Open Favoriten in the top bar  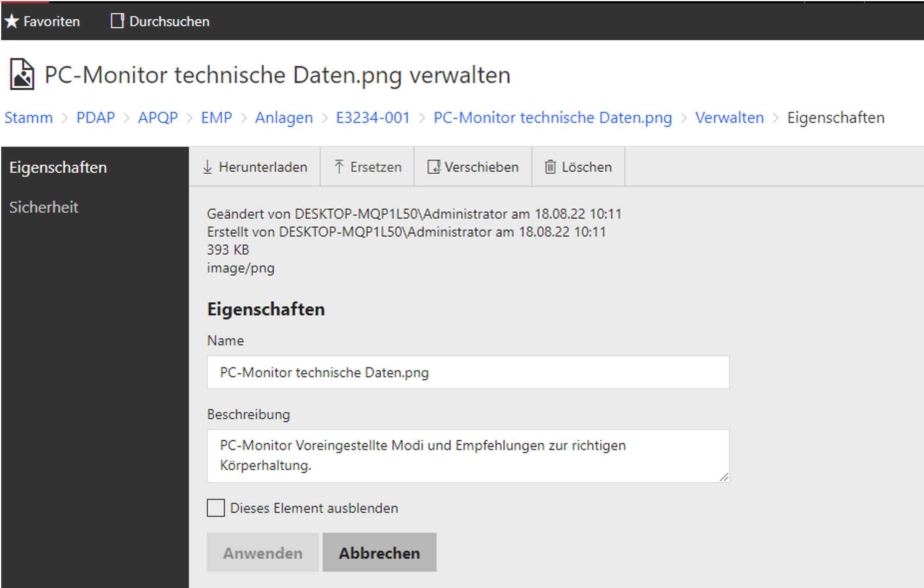point(43,21)
